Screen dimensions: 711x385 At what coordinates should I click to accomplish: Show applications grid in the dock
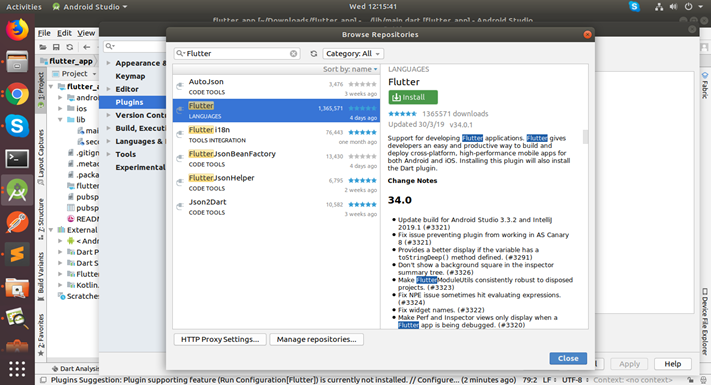click(17, 369)
